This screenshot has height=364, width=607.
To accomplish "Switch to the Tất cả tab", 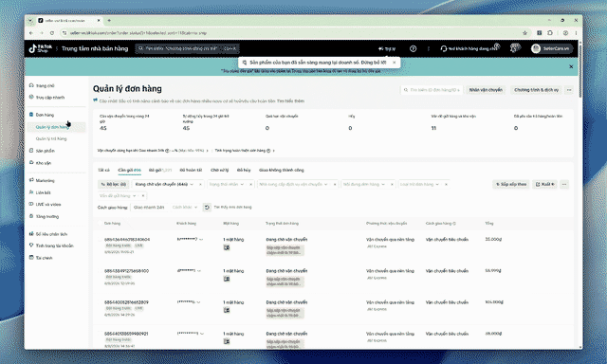I will [x=103, y=171].
